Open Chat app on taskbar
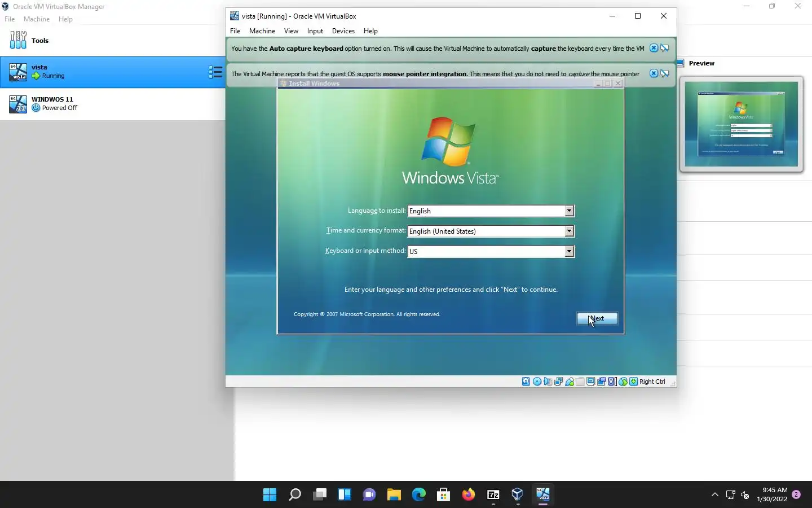Viewport: 812px width, 508px height. [369, 495]
